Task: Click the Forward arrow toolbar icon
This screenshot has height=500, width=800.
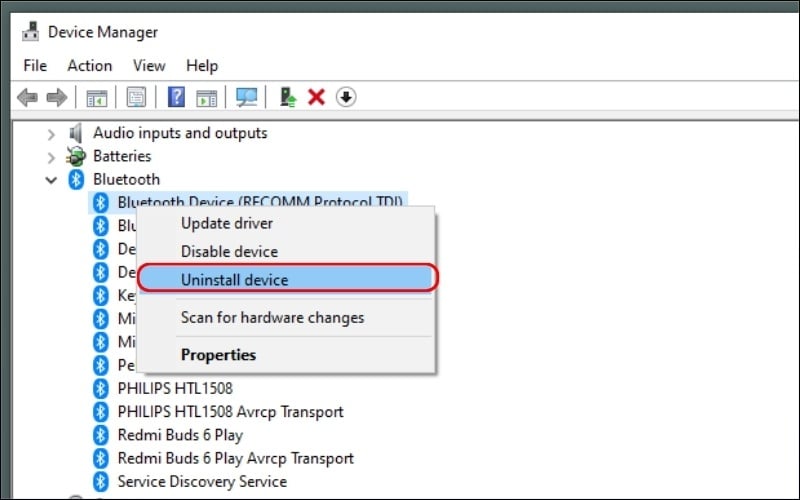Action: tap(57, 97)
